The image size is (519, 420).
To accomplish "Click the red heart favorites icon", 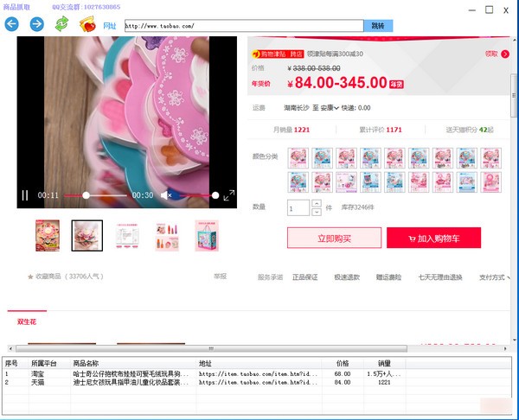I will (x=87, y=24).
